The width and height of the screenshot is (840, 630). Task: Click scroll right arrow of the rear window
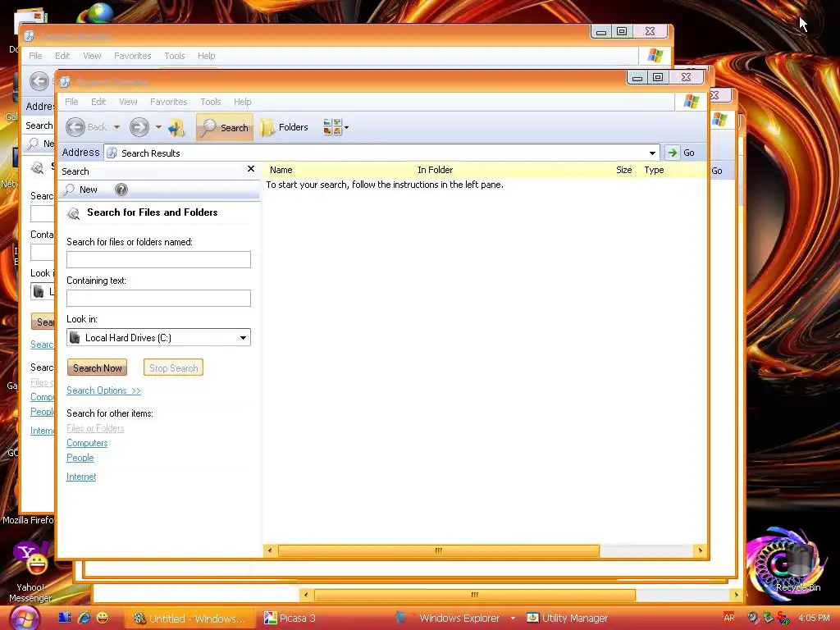(736, 595)
